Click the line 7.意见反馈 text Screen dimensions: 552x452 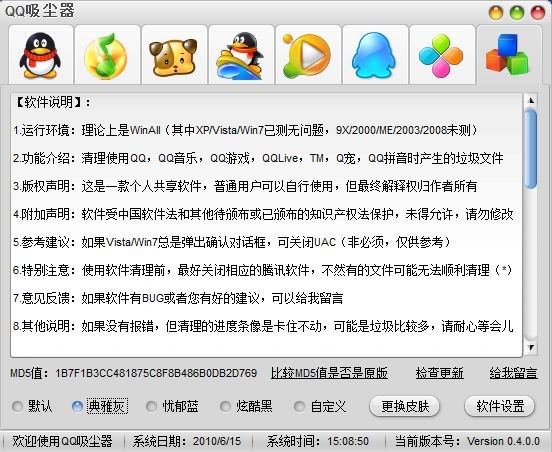point(178,298)
